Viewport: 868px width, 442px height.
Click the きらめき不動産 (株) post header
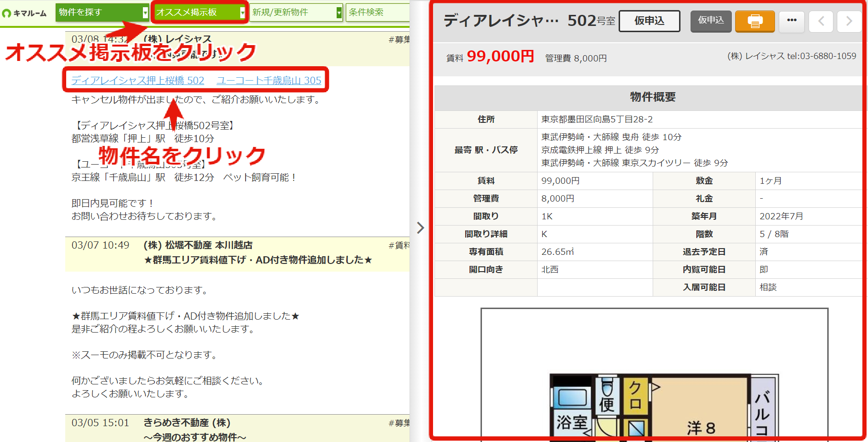(x=237, y=429)
